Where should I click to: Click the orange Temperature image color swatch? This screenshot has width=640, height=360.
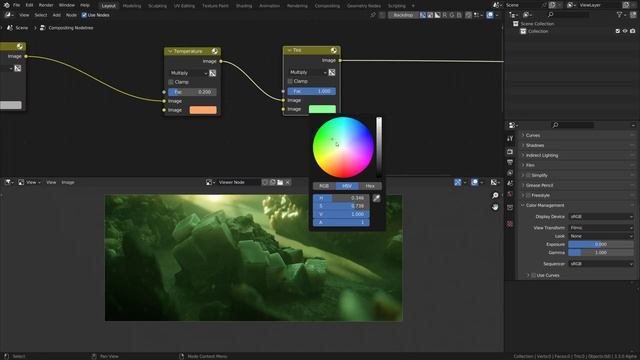coord(203,110)
